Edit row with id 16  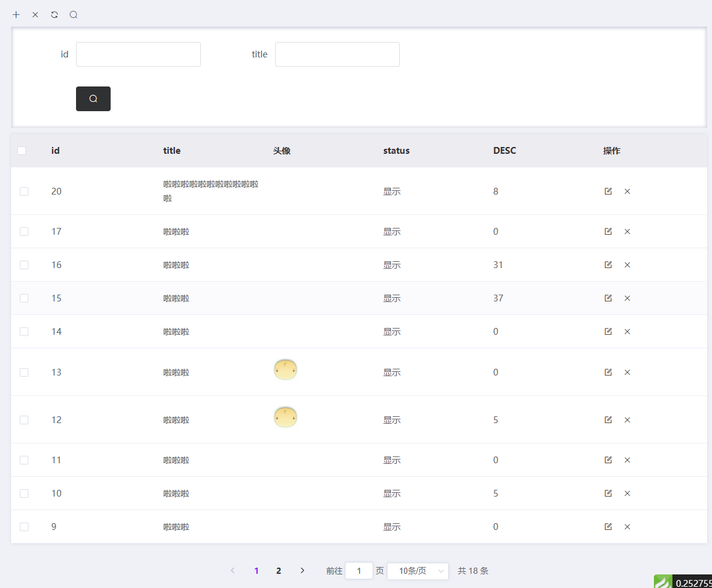pyautogui.click(x=608, y=264)
